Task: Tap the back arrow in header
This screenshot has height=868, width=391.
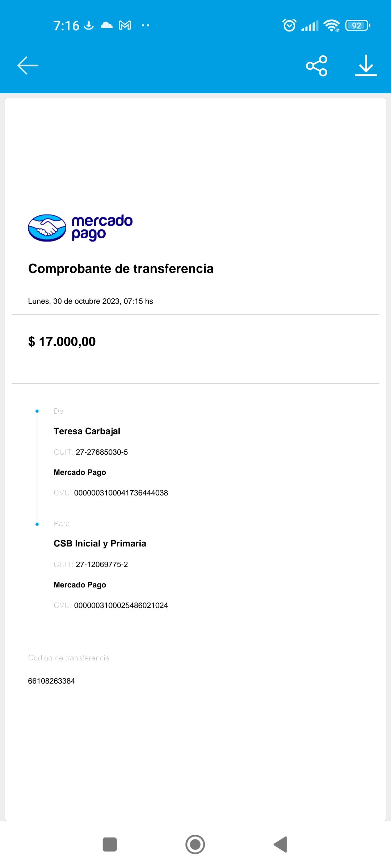Action: coord(28,65)
